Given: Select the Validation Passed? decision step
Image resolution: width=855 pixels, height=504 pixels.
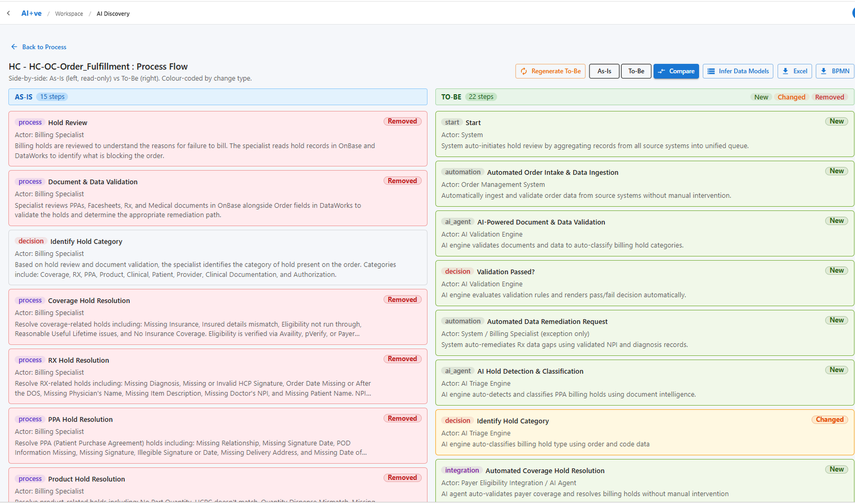Looking at the screenshot, I should [x=645, y=283].
